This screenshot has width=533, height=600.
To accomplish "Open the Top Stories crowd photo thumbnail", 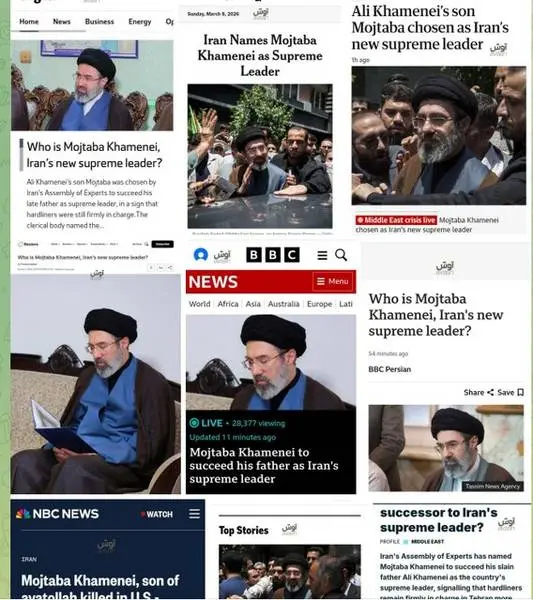I will (290, 571).
